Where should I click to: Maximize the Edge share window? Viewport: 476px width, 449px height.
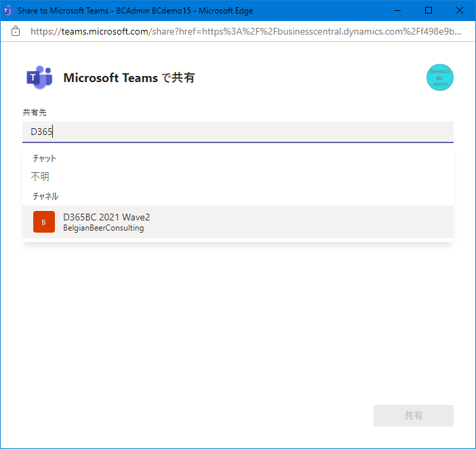point(429,11)
